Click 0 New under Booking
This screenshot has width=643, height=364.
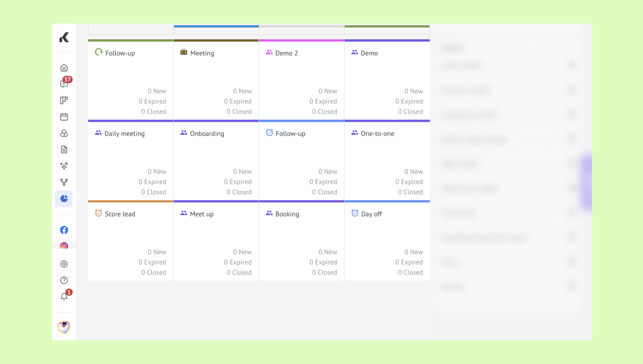click(x=328, y=252)
